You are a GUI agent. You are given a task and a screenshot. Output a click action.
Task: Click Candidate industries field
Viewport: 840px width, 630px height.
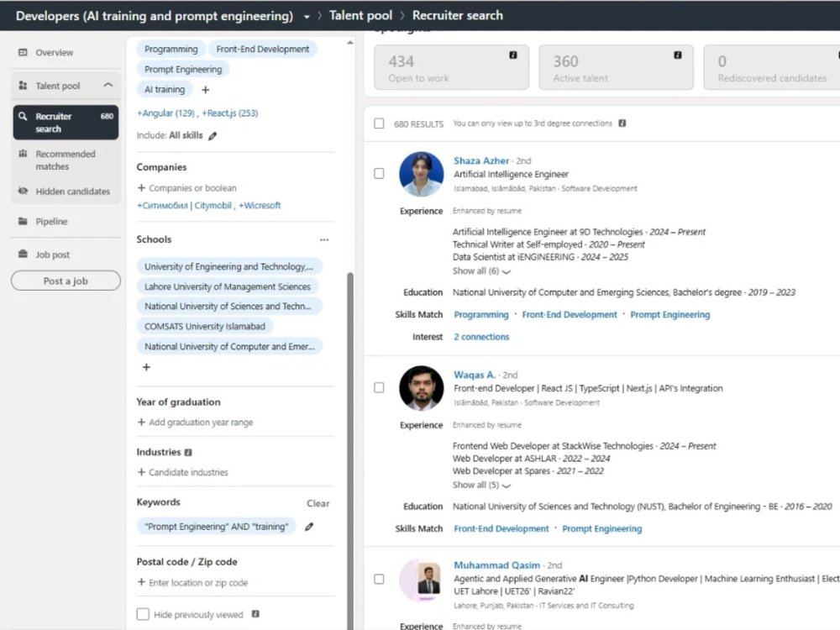(182, 472)
